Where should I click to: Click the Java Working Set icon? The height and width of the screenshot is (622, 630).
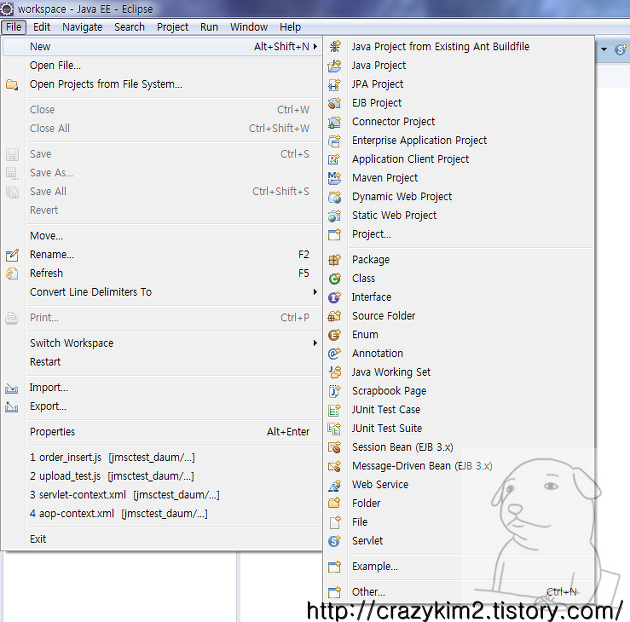click(x=334, y=372)
